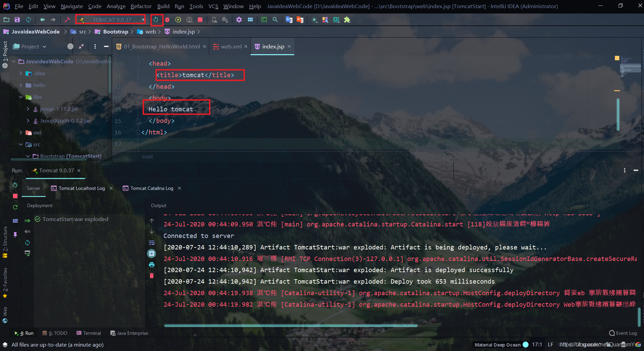Click Undeploy gray arrow icon

click(x=27, y=232)
